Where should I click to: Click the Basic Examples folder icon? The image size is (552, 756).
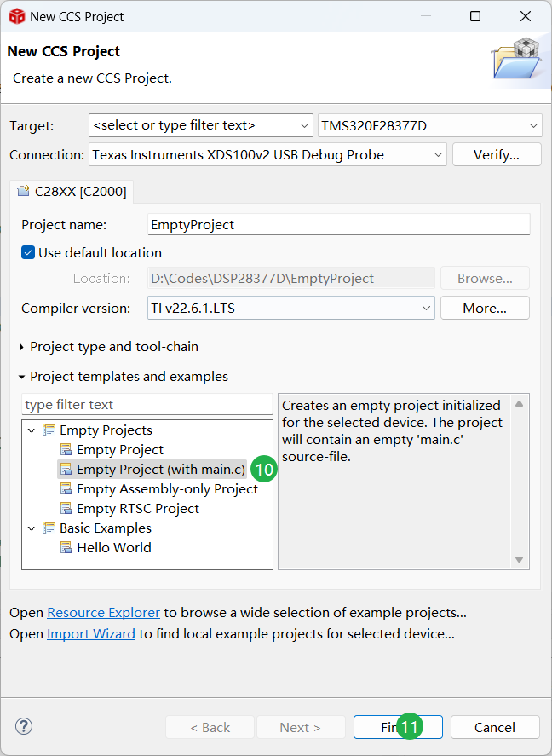tap(49, 528)
